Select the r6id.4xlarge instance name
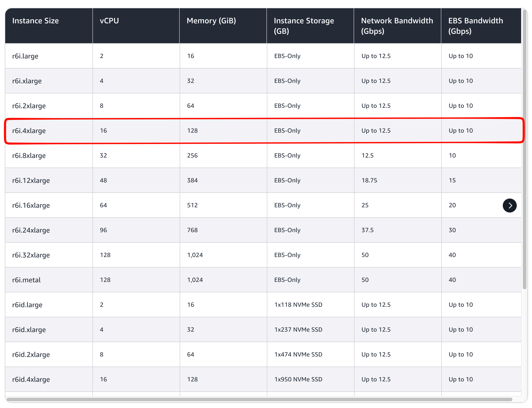The width and height of the screenshot is (532, 408). coord(31,379)
